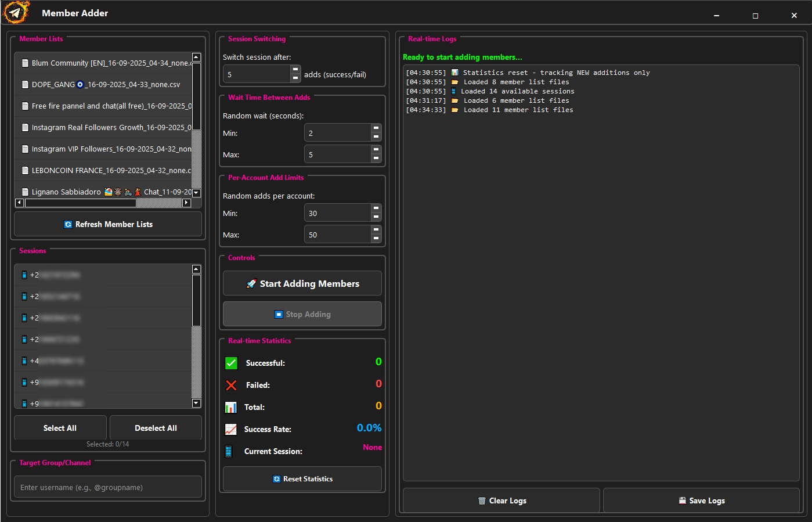Click the document icon next to Blum Community list

tap(24, 63)
